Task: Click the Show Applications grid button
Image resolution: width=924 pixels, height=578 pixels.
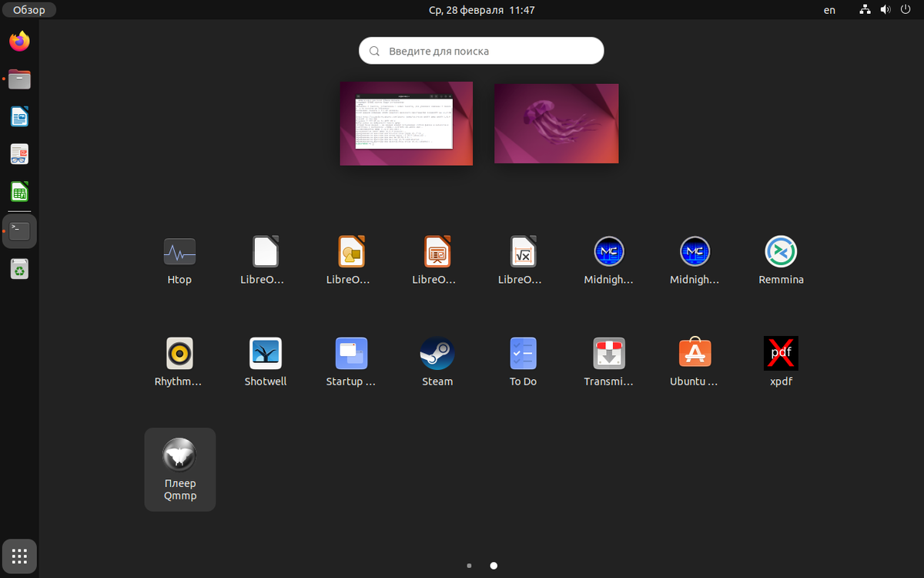Action: 19,556
